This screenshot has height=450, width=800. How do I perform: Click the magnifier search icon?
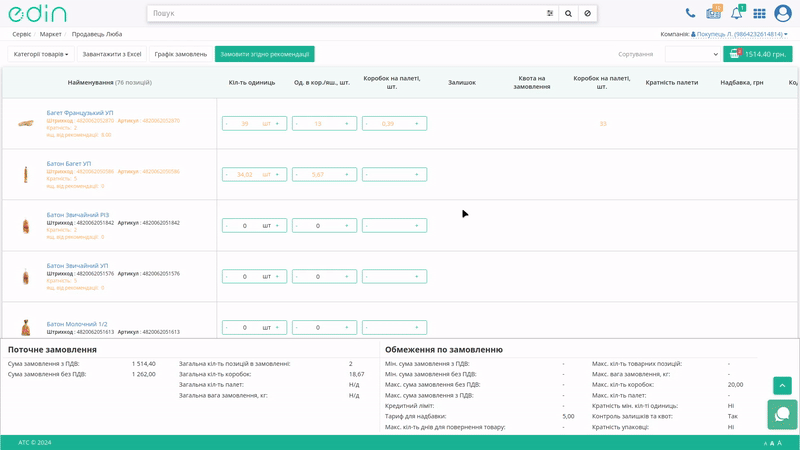[568, 13]
